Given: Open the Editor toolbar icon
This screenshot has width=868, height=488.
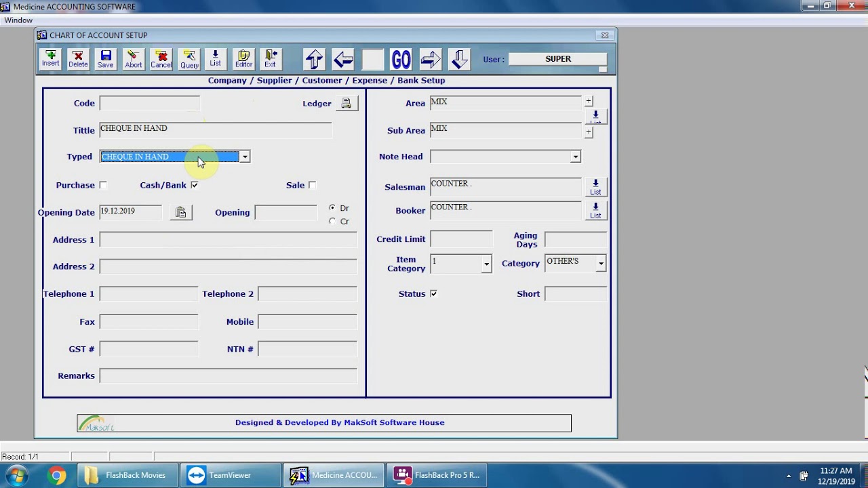Looking at the screenshot, I should click(243, 59).
